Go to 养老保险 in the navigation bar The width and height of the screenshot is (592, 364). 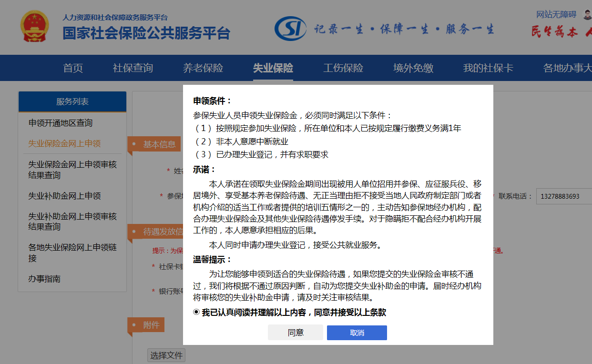[x=203, y=68]
